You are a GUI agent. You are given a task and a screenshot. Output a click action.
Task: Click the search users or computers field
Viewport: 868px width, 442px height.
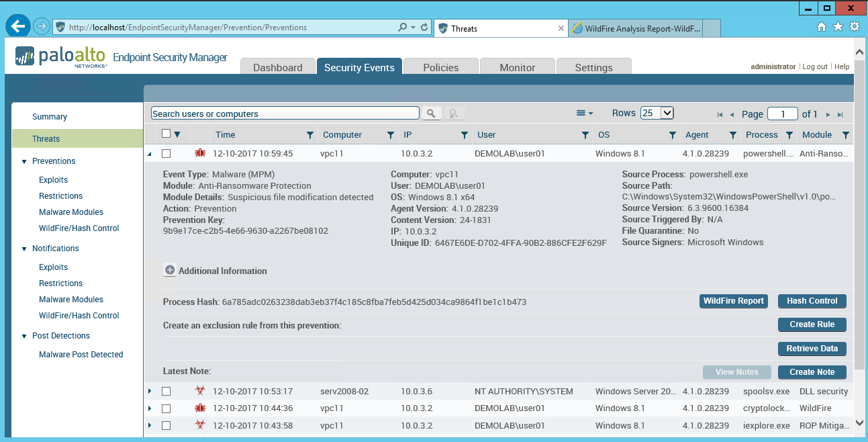[285, 114]
